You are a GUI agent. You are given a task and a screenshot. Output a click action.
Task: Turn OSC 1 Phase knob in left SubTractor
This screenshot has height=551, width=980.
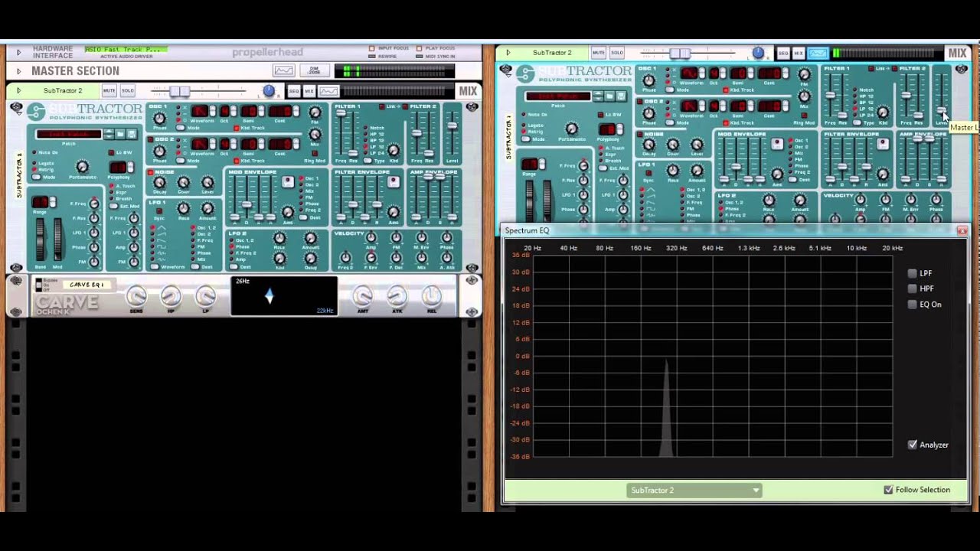tap(159, 118)
